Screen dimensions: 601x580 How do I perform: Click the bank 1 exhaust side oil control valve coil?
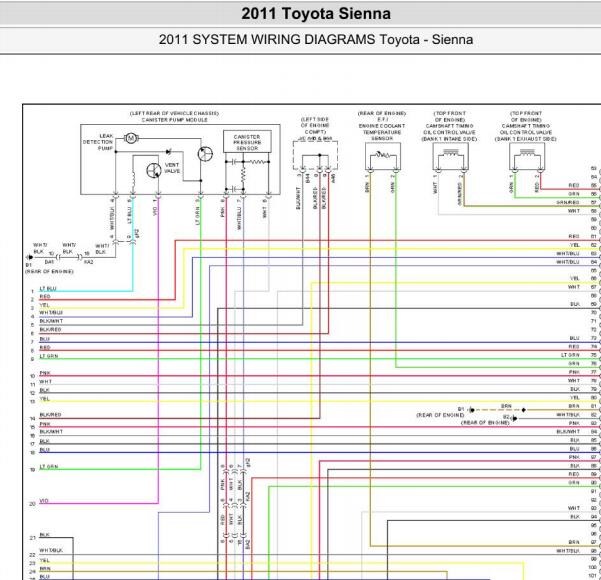(x=527, y=153)
